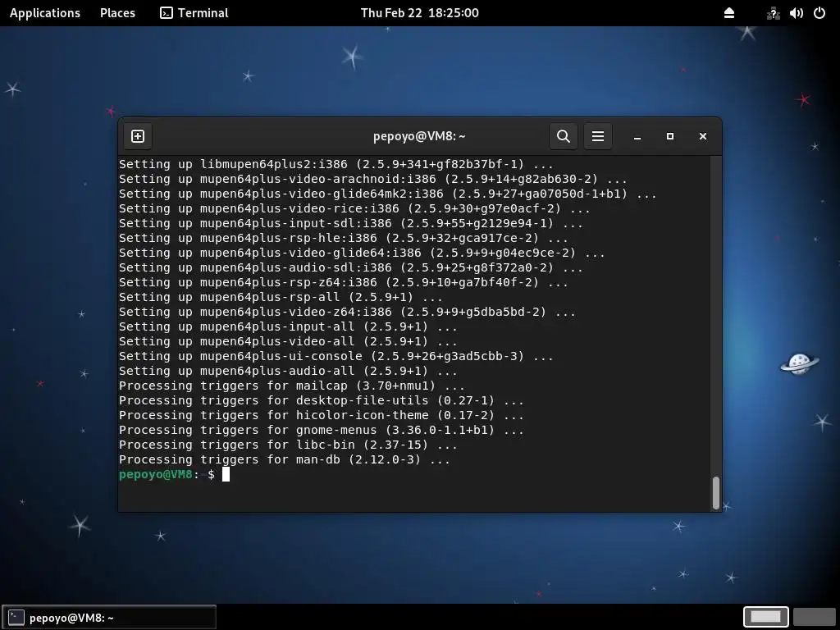This screenshot has width=840, height=630.
Task: Click 'Processing triggers for man-db' line
Action: pyautogui.click(x=285, y=459)
